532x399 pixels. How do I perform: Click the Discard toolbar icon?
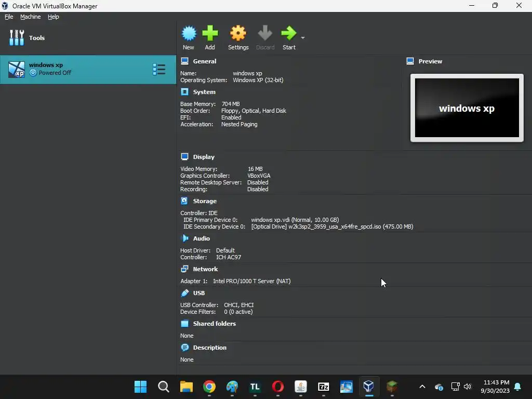click(x=265, y=33)
